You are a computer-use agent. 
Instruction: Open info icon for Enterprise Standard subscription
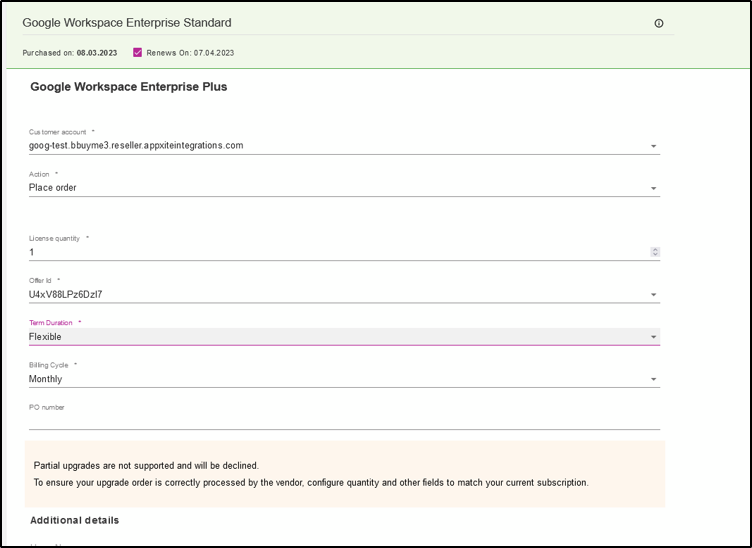(658, 23)
